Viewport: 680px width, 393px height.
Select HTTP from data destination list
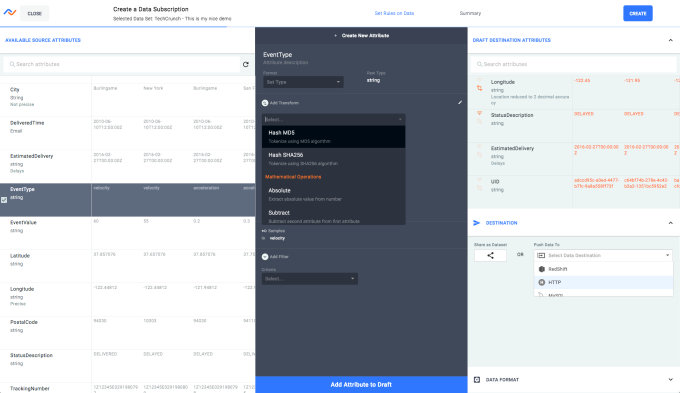point(603,282)
